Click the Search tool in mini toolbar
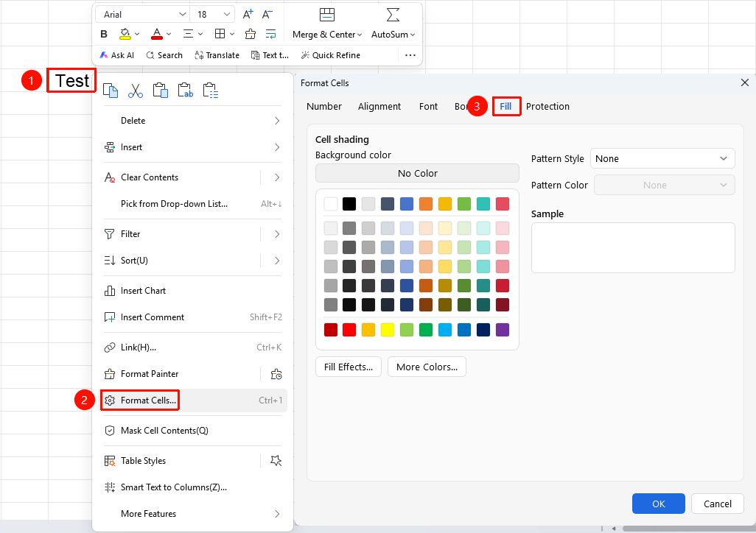 click(x=164, y=55)
